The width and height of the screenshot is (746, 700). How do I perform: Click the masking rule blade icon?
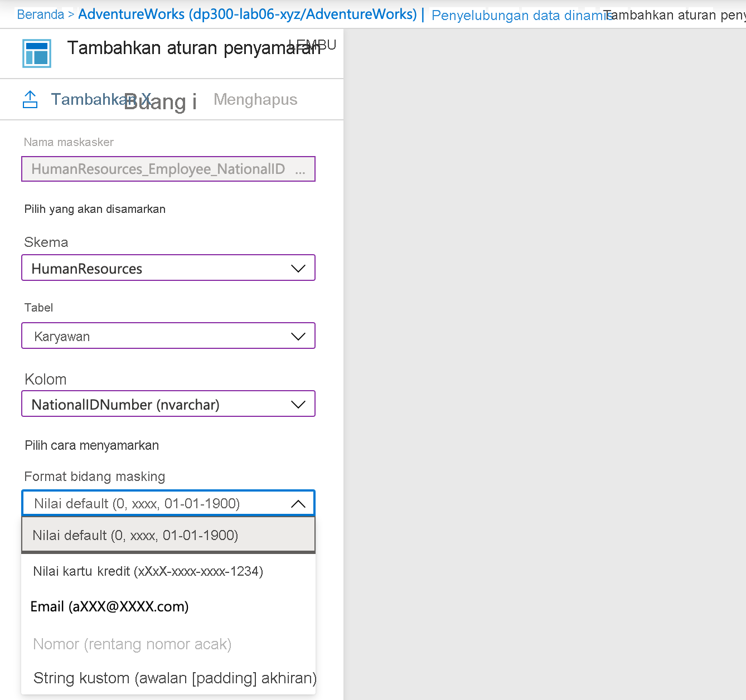click(37, 54)
